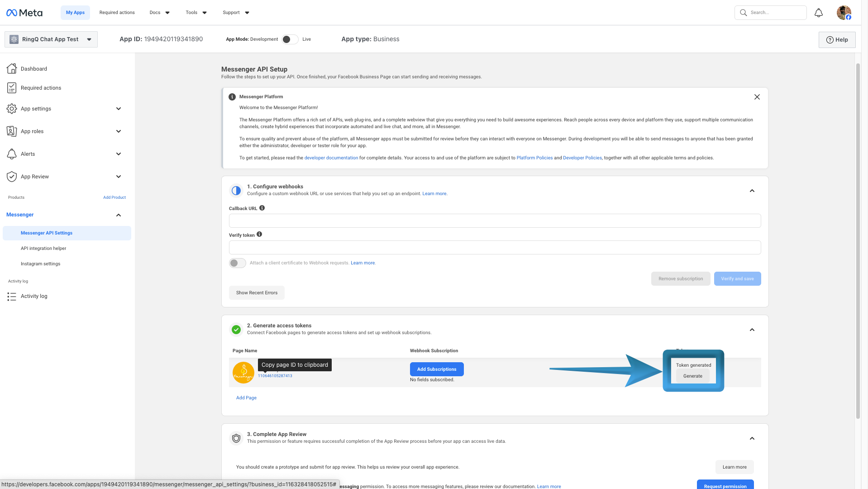Collapse the Messenger product section
This screenshot has height=489, width=868.
tap(119, 215)
